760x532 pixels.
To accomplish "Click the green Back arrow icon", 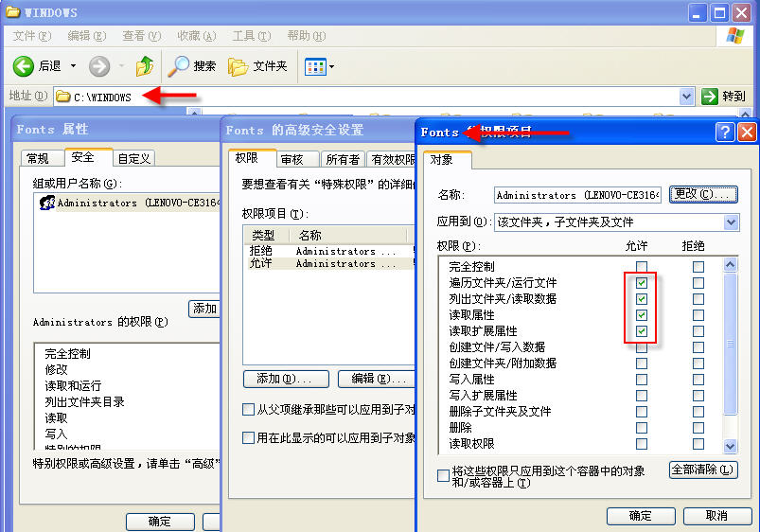I will [x=24, y=66].
